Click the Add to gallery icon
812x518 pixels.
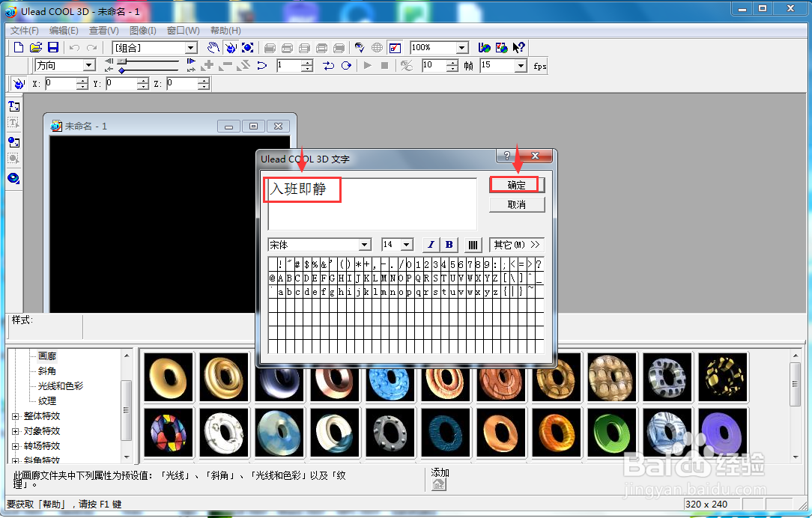click(439, 484)
